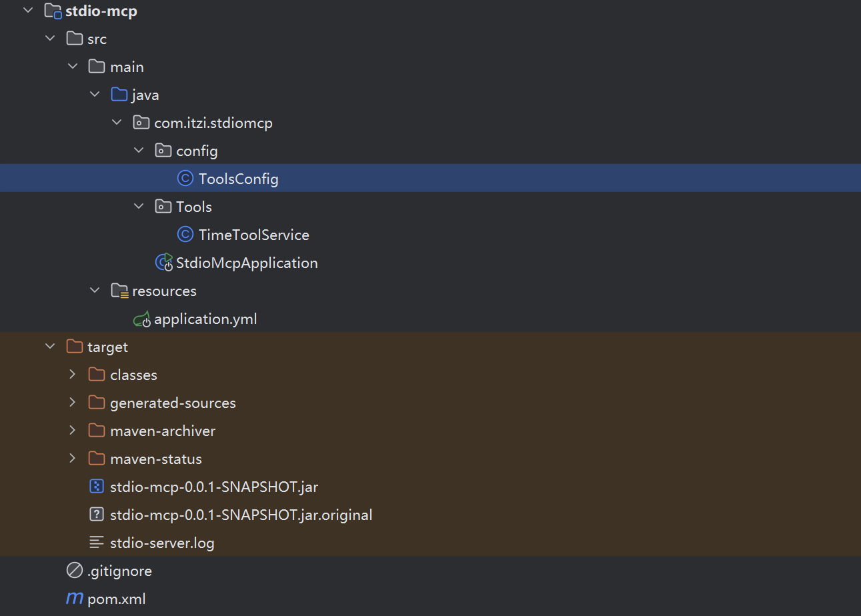Select the stdio-mcp-0.0.1-SNAPSHOT.jar.original file name
Screen dimensions: 861x616
coord(241,515)
